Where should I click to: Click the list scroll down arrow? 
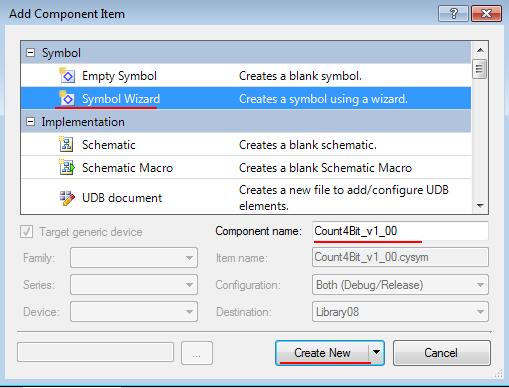pyautogui.click(x=480, y=205)
